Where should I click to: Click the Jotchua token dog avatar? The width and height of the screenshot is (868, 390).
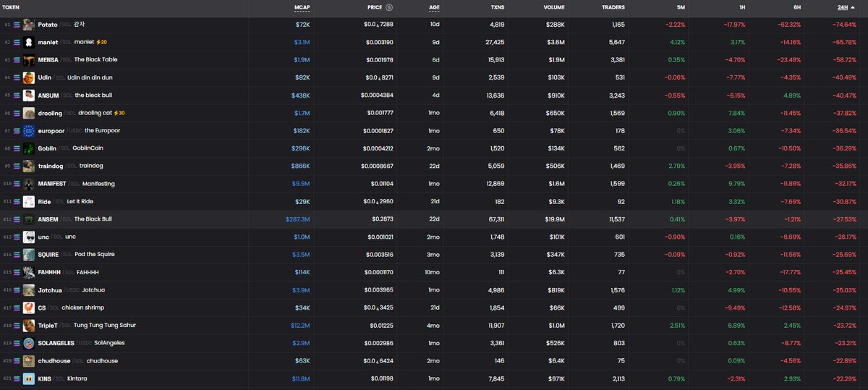click(29, 290)
